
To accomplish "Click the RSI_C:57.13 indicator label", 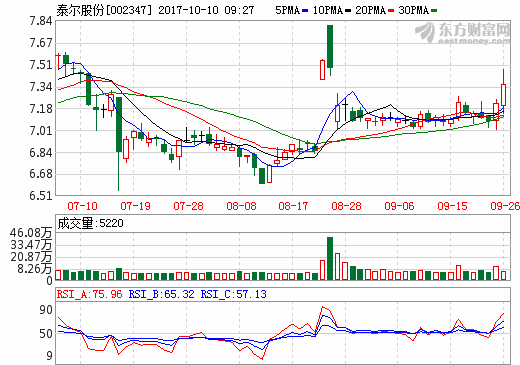I will 233,294.
